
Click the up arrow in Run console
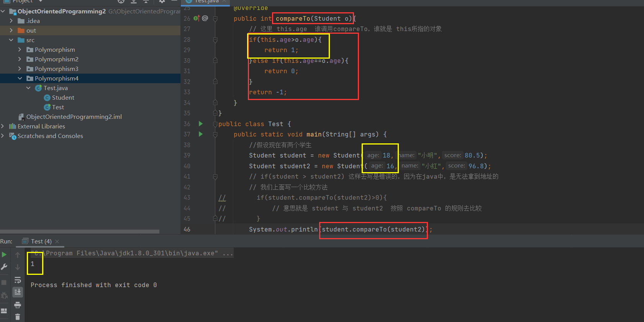[x=18, y=255]
